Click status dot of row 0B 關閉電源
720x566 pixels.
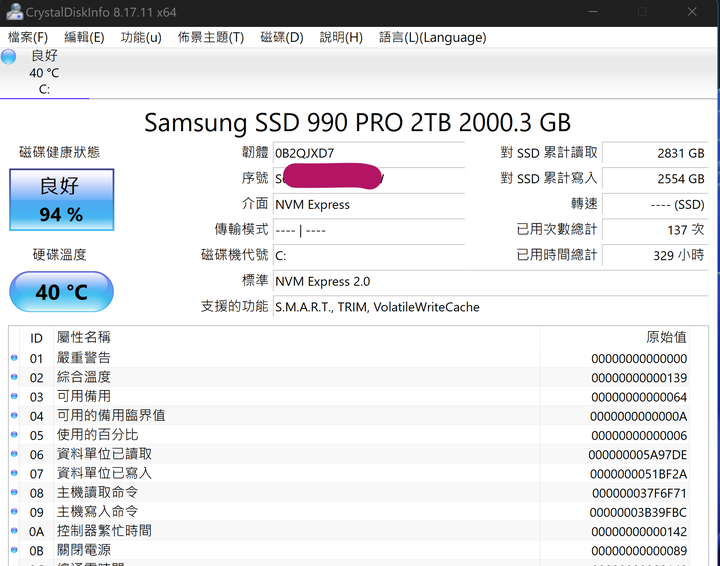coord(14,550)
